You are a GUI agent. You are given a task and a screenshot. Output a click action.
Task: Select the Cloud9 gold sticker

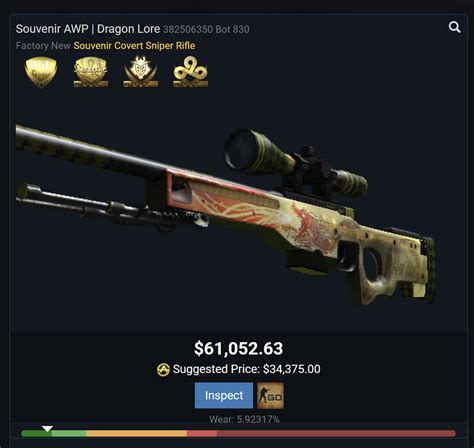[x=190, y=72]
